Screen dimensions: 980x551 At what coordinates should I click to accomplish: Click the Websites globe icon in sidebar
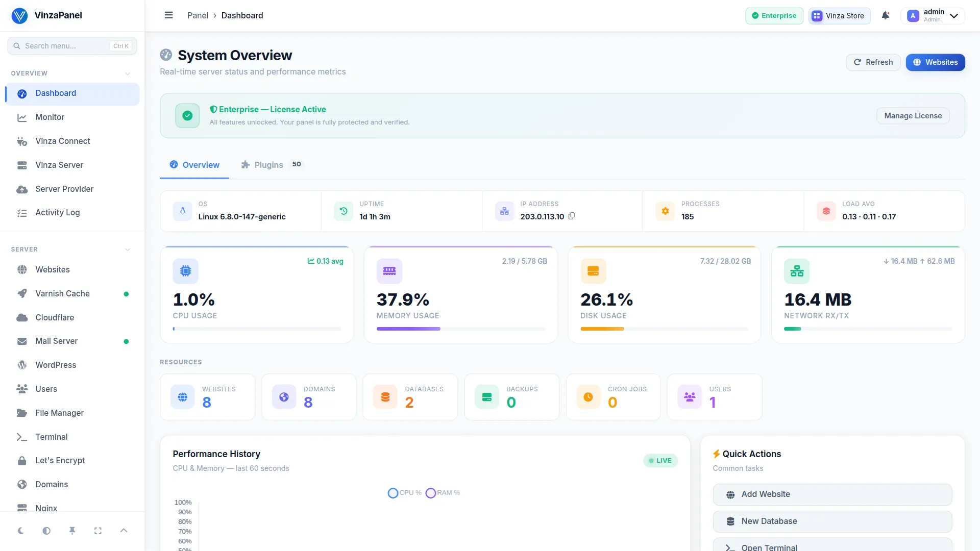(x=22, y=269)
